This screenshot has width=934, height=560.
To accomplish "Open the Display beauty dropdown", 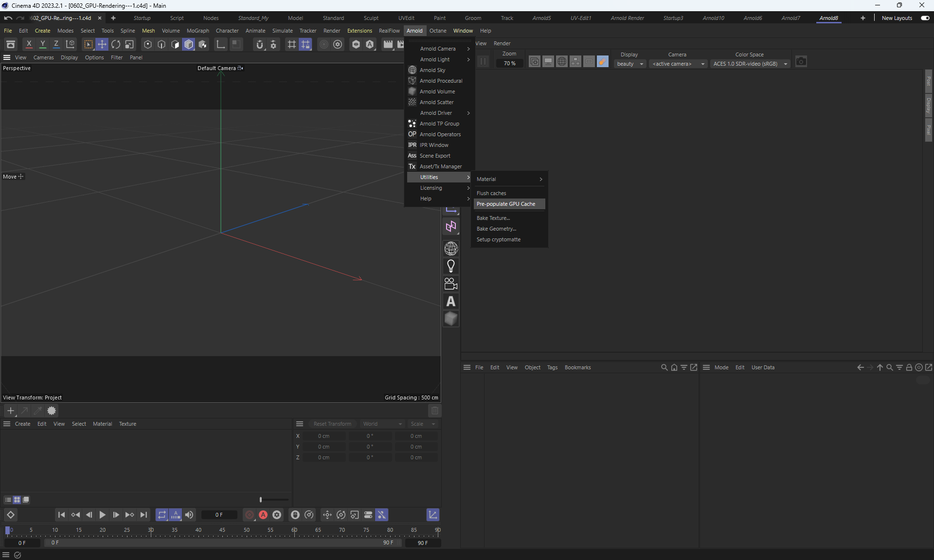I will pos(630,64).
